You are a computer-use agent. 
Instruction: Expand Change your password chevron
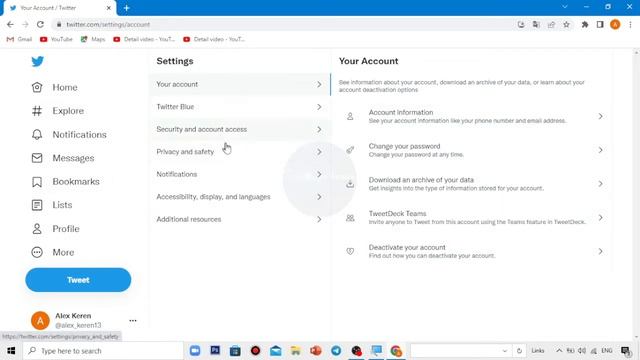point(600,150)
